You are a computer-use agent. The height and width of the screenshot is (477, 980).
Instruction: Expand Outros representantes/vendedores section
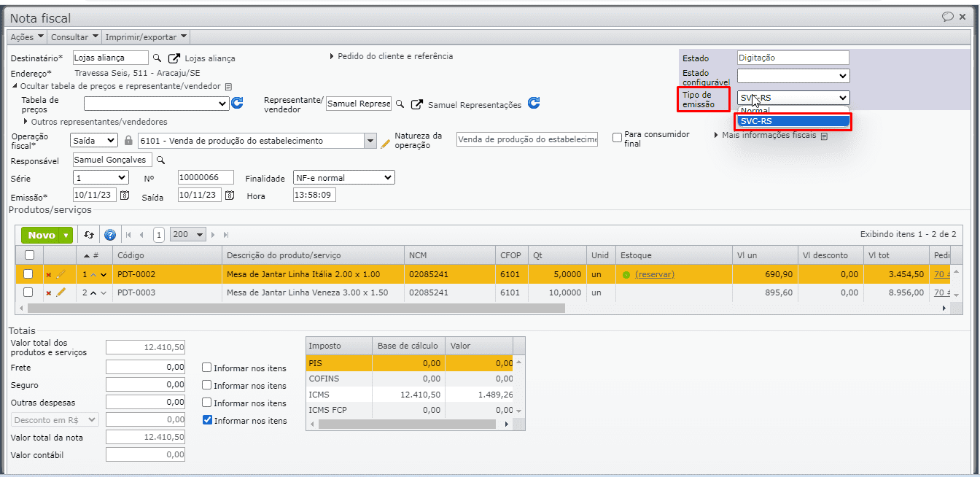click(95, 122)
